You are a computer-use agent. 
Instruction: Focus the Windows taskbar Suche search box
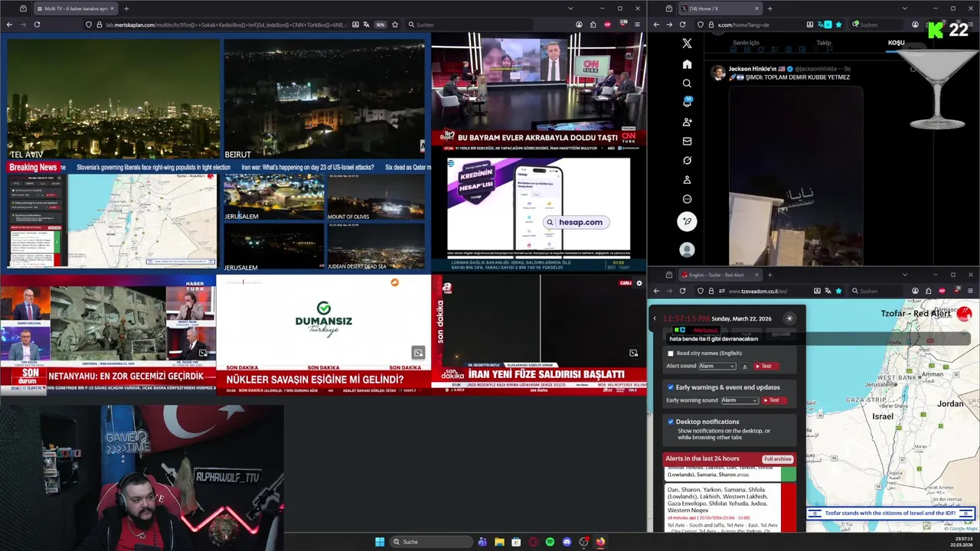(430, 542)
